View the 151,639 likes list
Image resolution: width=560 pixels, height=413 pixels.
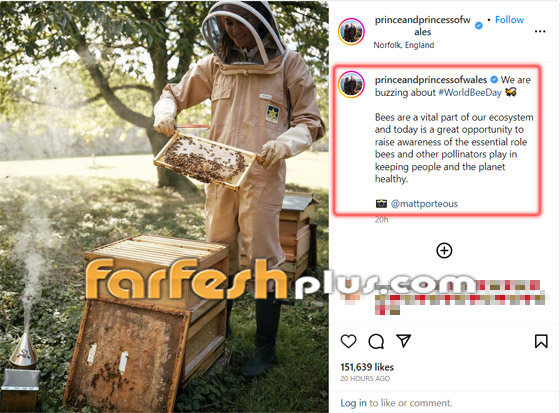click(x=367, y=367)
